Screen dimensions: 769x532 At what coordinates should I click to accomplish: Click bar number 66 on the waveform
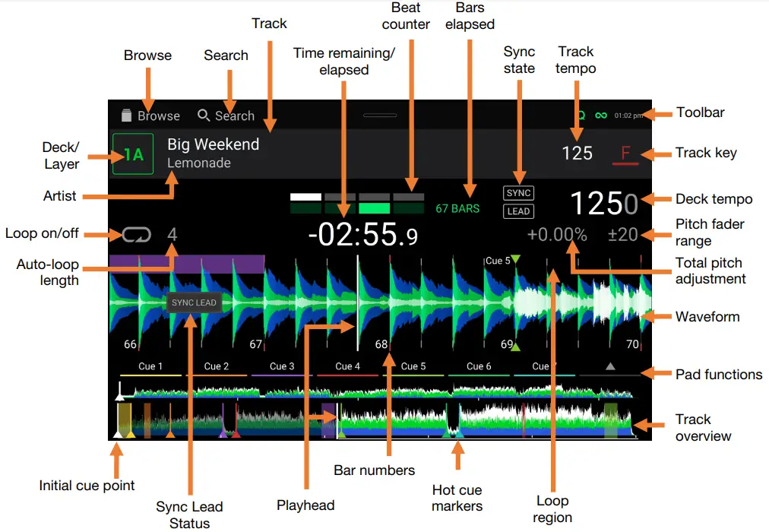pyautogui.click(x=130, y=344)
